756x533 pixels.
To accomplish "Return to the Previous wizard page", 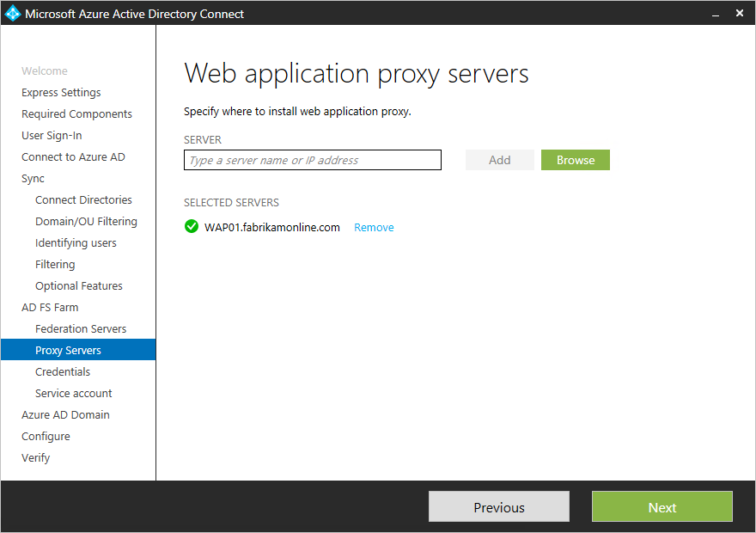I will point(499,506).
